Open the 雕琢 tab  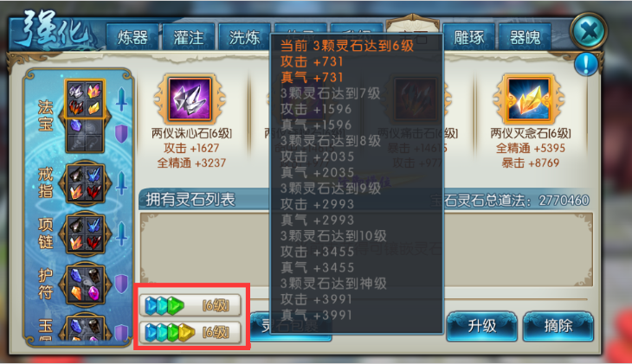pyautogui.click(x=468, y=37)
